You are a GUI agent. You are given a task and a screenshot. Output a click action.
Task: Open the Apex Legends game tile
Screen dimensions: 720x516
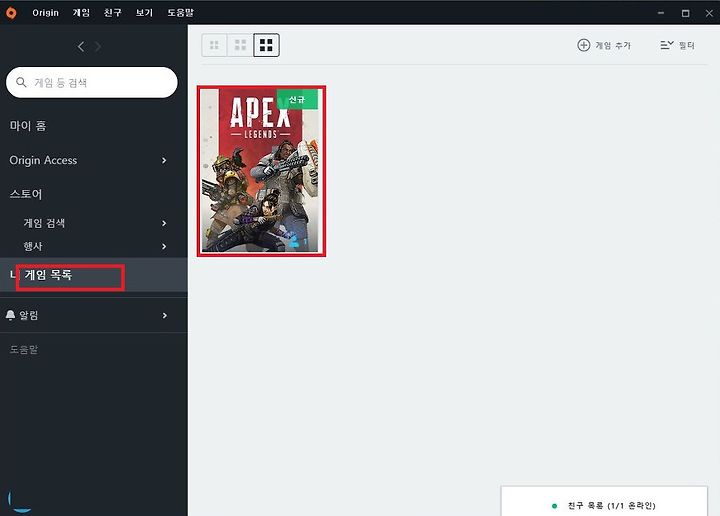(x=261, y=171)
